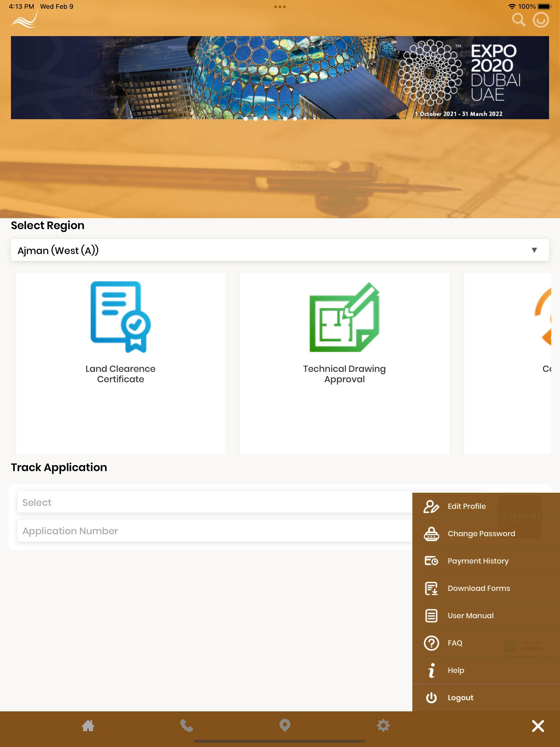
Task: Tap the Change Password icon
Action: click(x=431, y=533)
